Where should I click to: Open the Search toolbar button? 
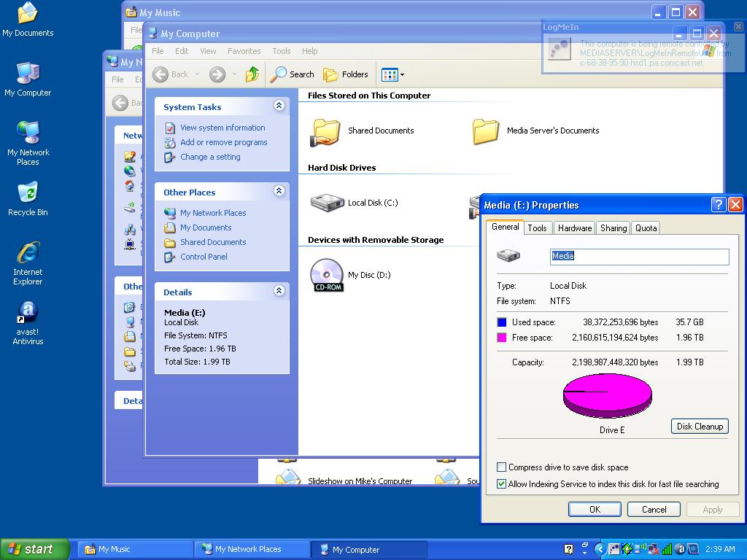293,74
